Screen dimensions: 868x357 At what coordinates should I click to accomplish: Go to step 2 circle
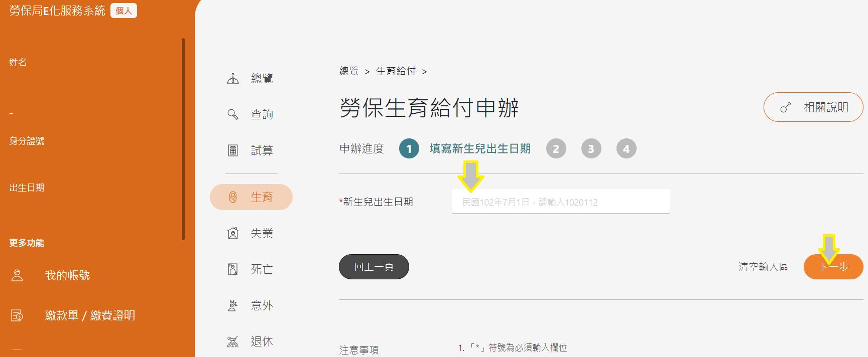coord(556,148)
